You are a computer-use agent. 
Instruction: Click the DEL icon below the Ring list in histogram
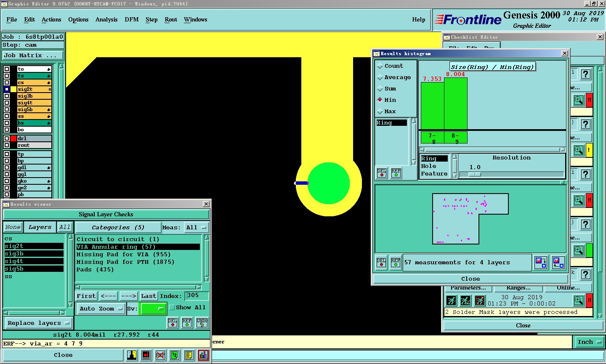coord(382,173)
